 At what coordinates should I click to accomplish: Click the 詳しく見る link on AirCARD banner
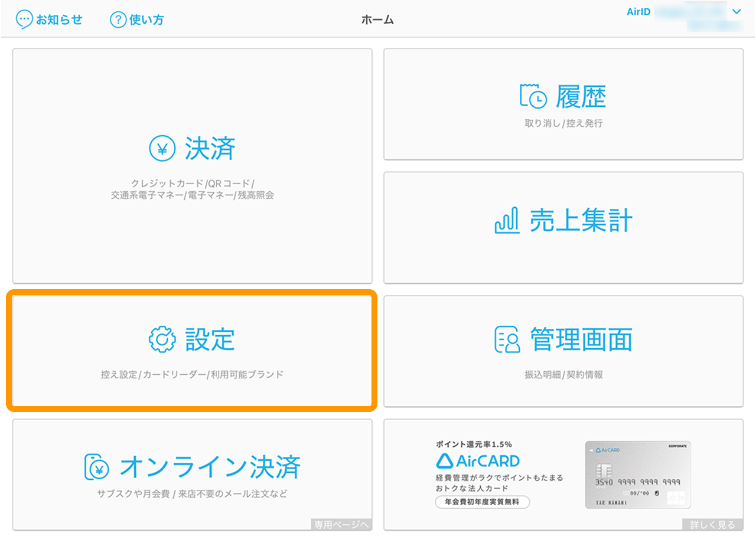coord(713,523)
